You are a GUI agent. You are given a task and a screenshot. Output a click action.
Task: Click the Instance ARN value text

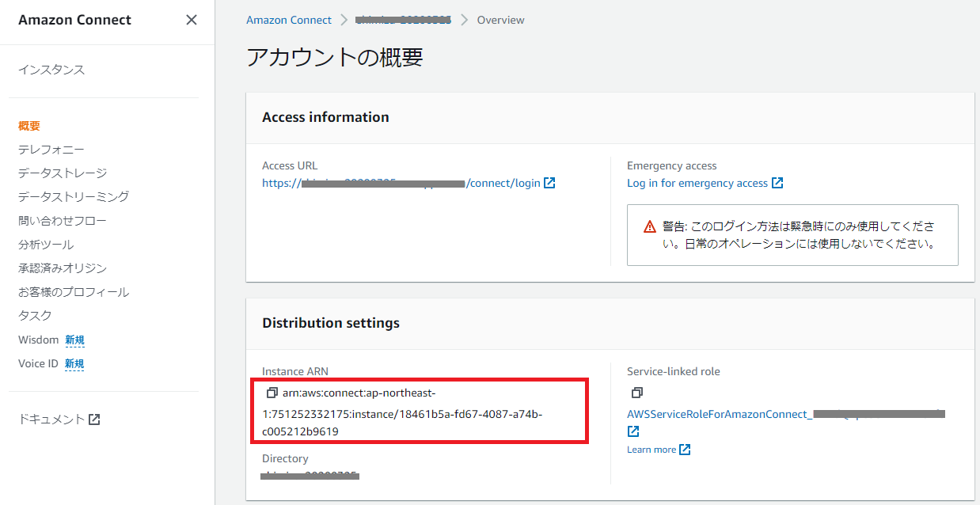click(x=402, y=412)
